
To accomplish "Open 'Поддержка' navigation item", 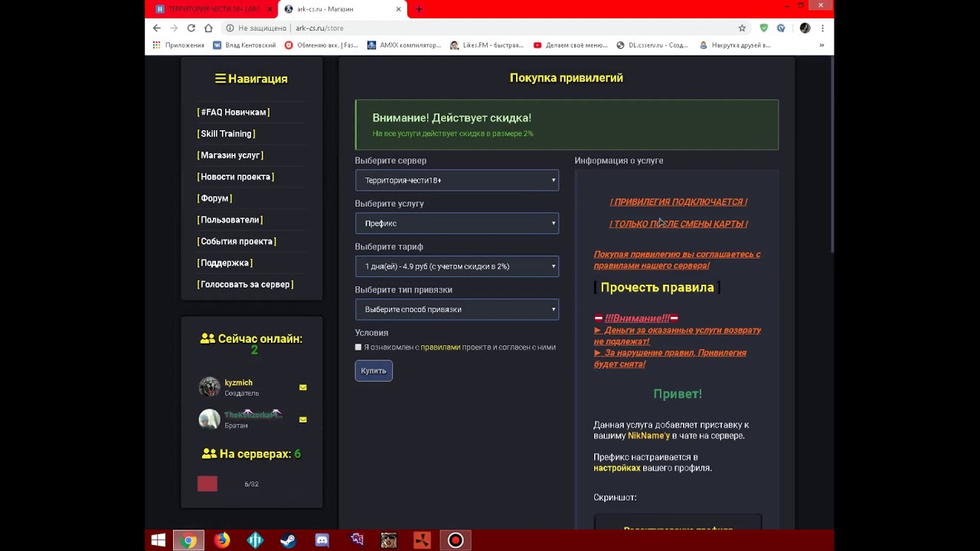I will pyautogui.click(x=225, y=262).
